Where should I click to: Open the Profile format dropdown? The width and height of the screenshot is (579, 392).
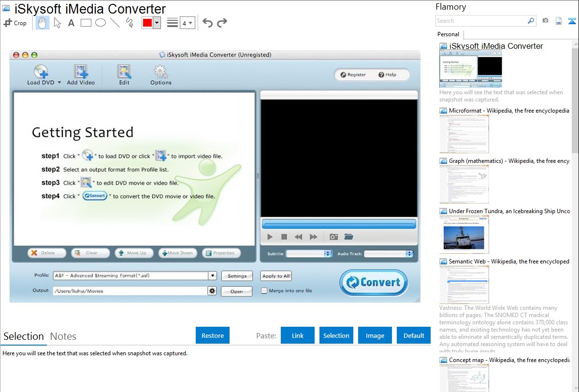coord(135,276)
